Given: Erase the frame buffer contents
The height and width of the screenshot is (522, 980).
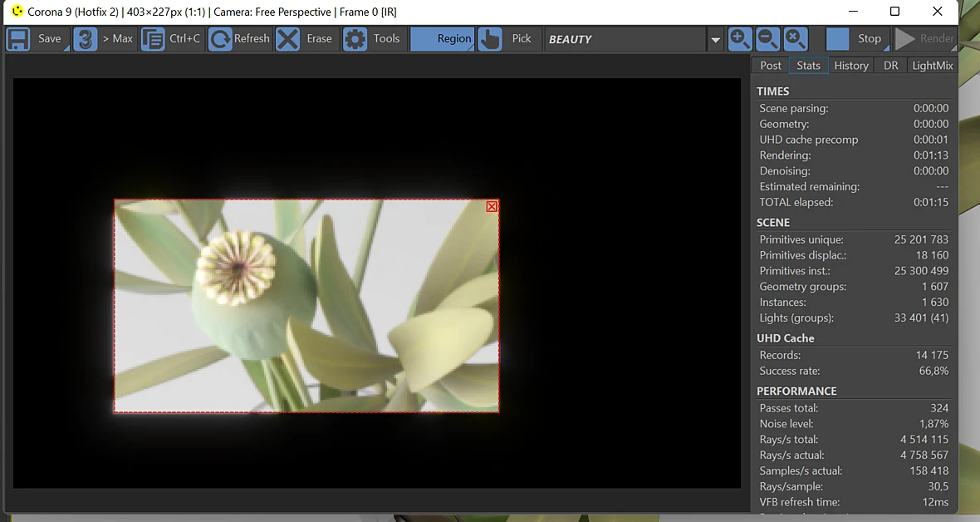Looking at the screenshot, I should point(305,39).
